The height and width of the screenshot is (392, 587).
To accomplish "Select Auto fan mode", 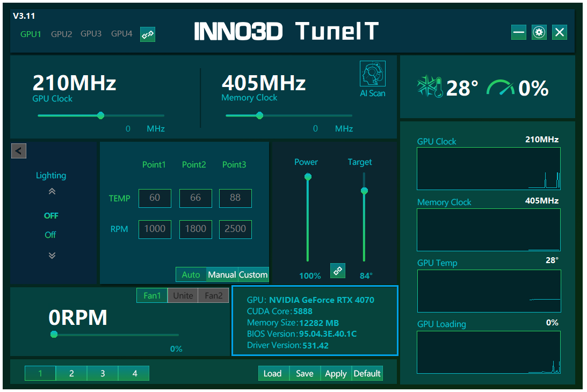I will coord(191,274).
